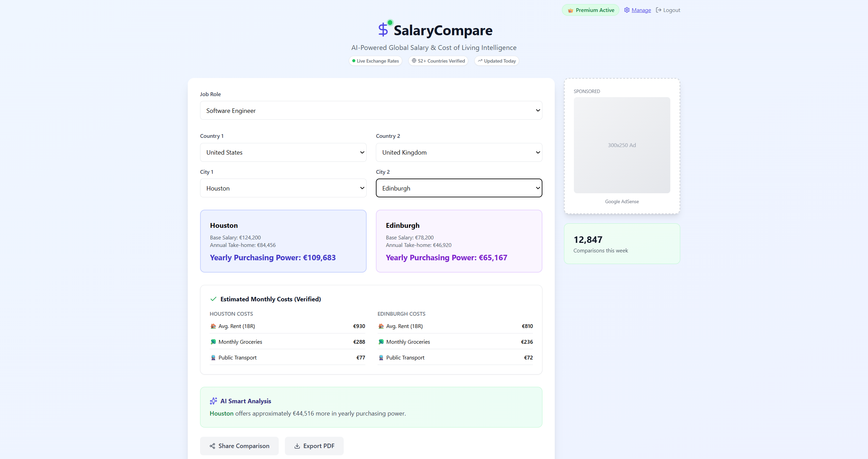The image size is (868, 459).
Task: Click the settings gear icon next to Manage
Action: click(627, 10)
